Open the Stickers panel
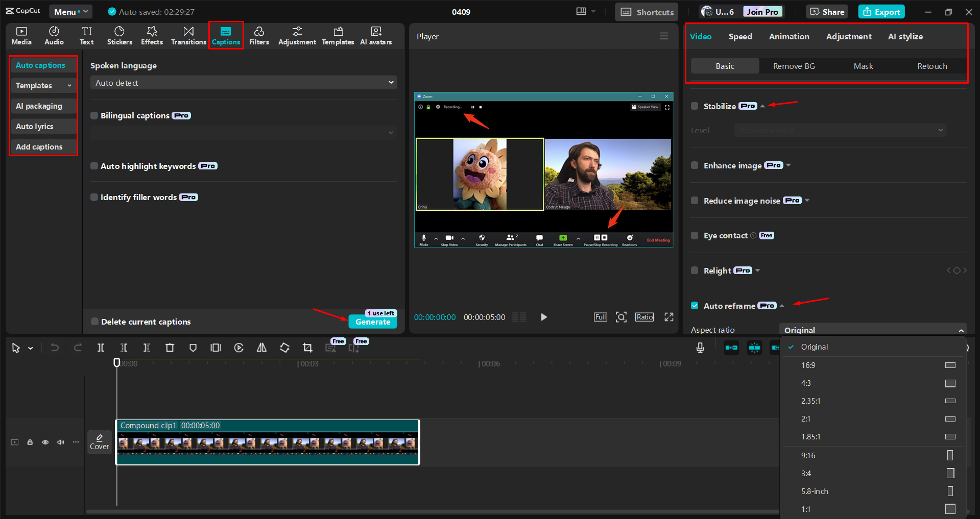The width and height of the screenshot is (980, 519). [x=119, y=36]
